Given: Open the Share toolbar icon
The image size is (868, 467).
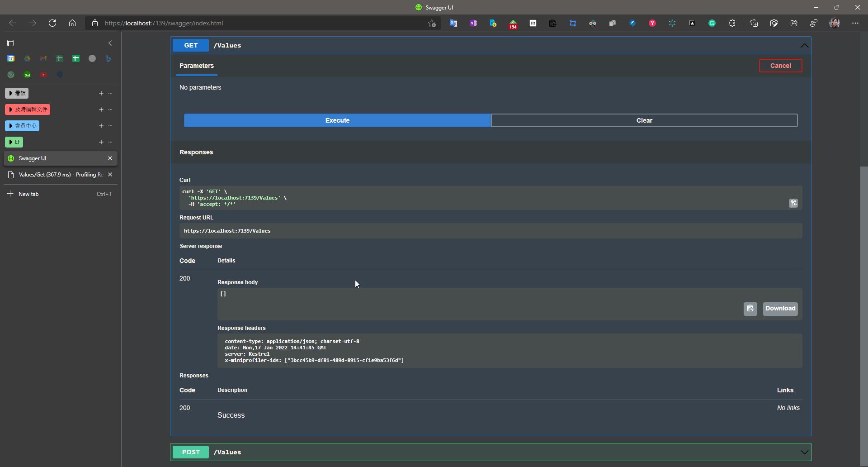Looking at the screenshot, I should coord(793,23).
